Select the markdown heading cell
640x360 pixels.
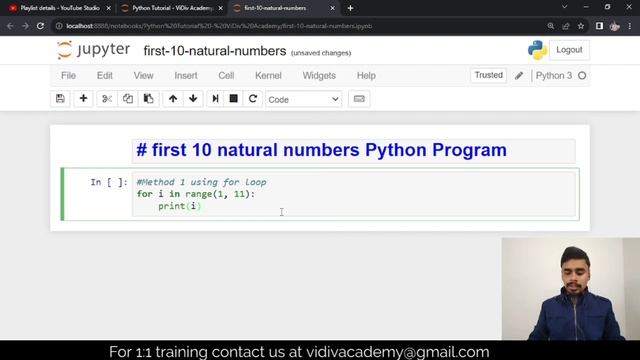click(x=354, y=150)
